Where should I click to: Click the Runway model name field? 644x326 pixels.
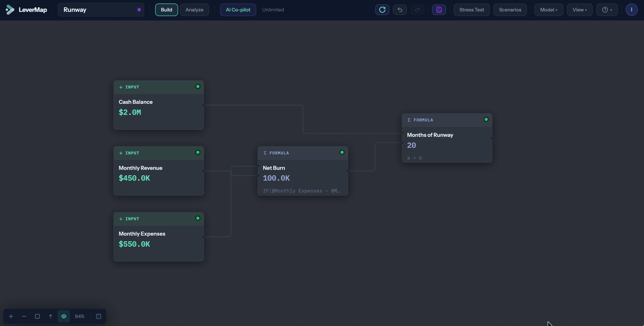98,10
